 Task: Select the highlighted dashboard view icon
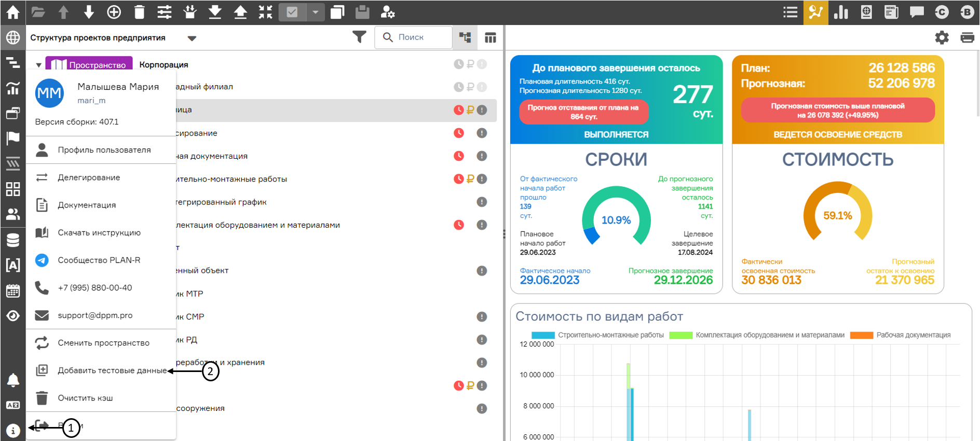tap(815, 12)
